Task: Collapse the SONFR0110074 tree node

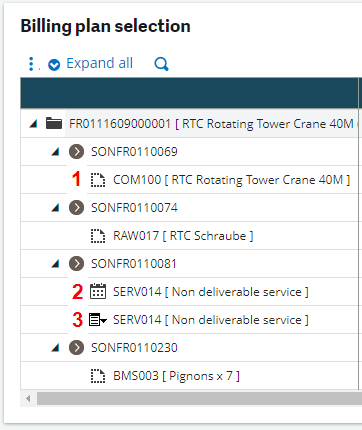Action: point(55,208)
